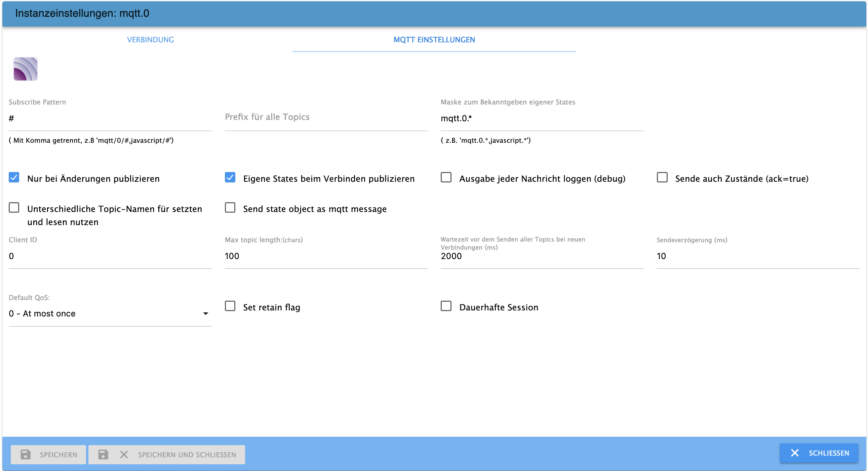Uncheck Eigene States beim Verbinden publizieren
868x471 pixels.
click(x=230, y=177)
